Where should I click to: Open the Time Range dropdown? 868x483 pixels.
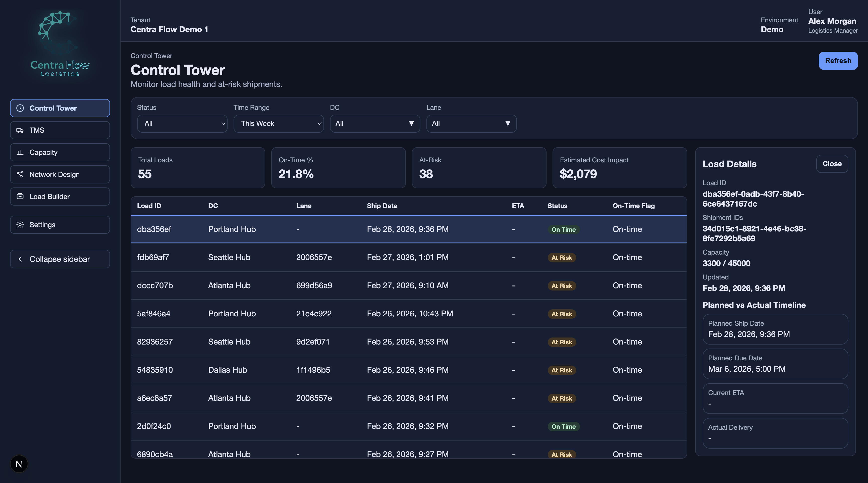point(278,124)
